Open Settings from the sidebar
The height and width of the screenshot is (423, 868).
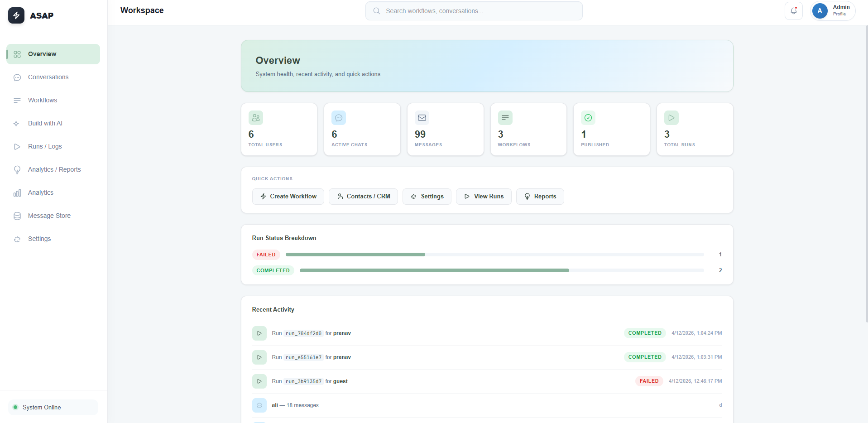click(53, 239)
